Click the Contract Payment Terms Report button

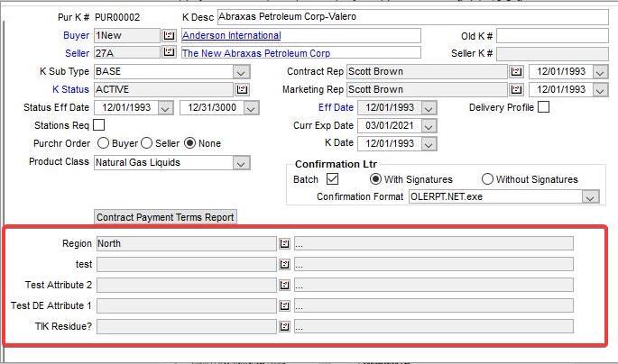point(166,217)
